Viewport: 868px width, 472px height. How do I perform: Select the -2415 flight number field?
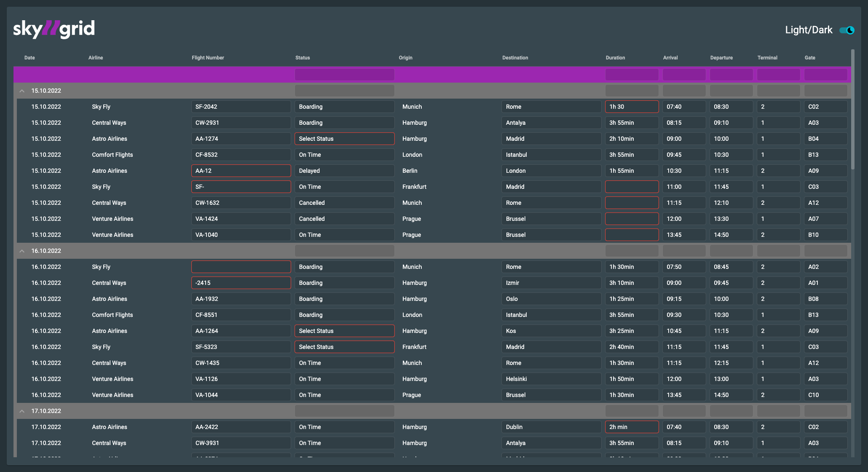[x=241, y=282]
